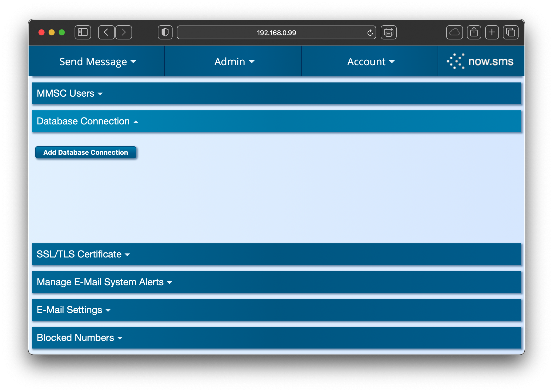Reload the page using the refresh icon
553x392 pixels.
click(370, 32)
